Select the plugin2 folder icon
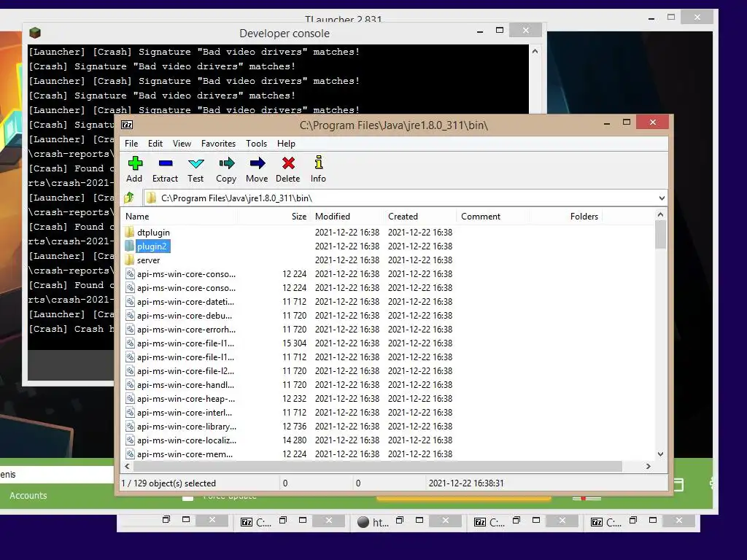This screenshot has height=560, width=747. point(130,246)
